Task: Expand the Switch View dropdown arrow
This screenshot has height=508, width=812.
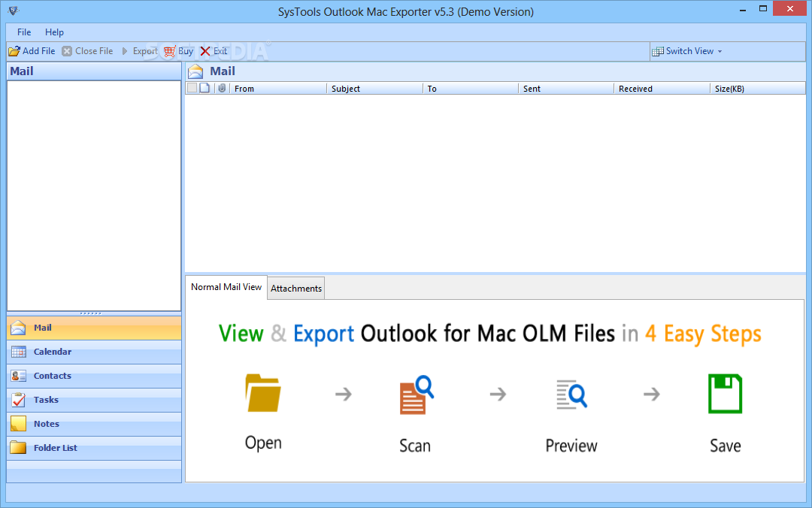Action: 720,51
